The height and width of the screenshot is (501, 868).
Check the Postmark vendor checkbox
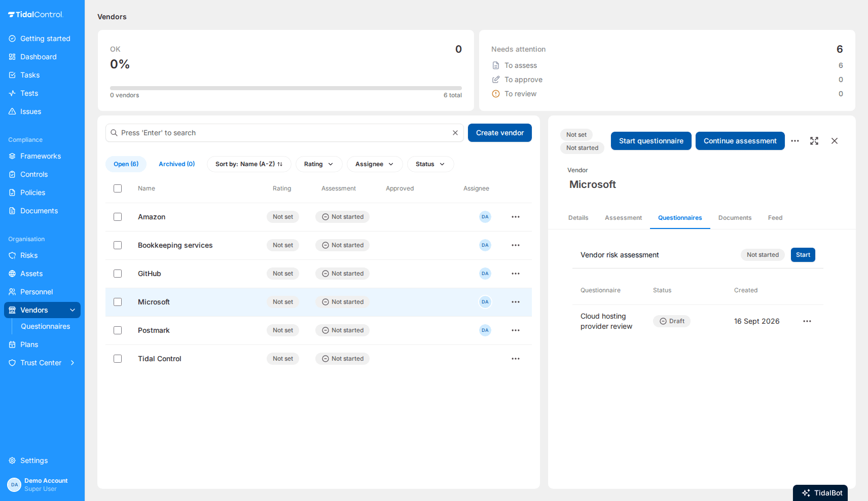[118, 330]
